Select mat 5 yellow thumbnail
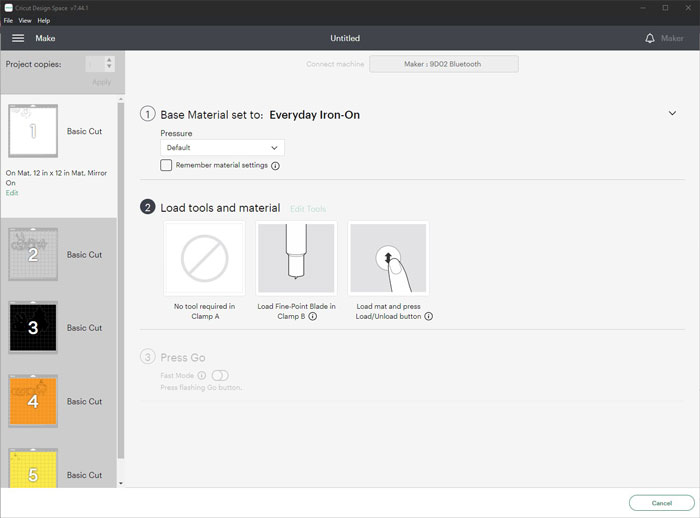The width and height of the screenshot is (700, 518). (x=33, y=469)
